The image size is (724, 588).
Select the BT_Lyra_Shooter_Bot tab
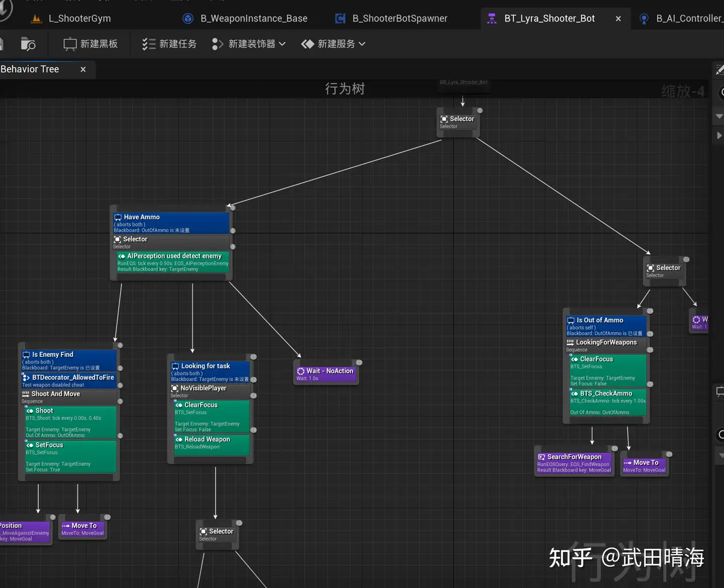[x=550, y=19]
